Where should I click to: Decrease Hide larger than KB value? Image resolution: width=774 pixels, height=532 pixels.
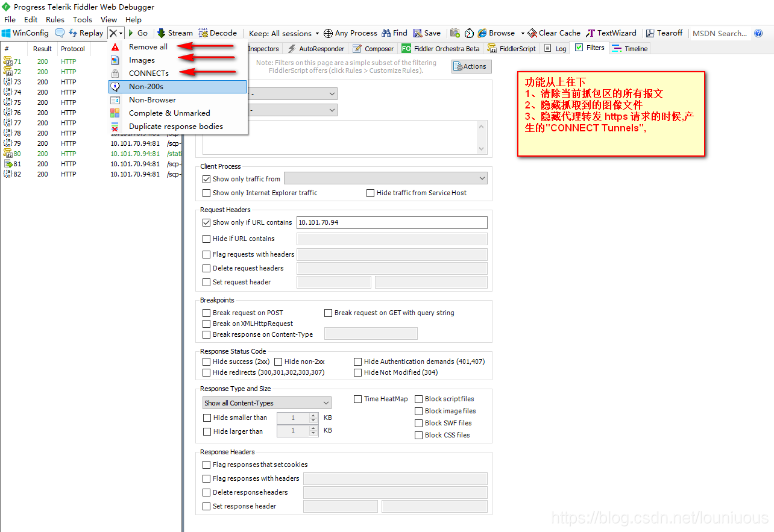click(313, 434)
